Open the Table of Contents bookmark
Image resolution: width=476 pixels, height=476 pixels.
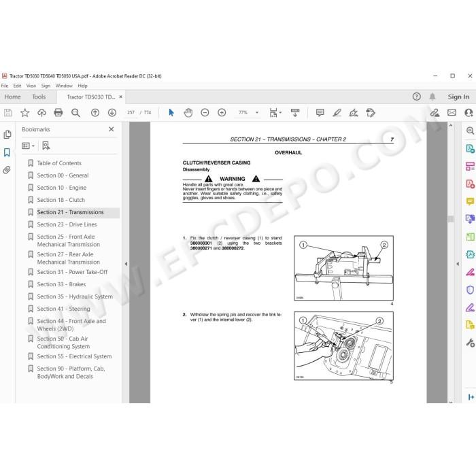click(x=59, y=163)
